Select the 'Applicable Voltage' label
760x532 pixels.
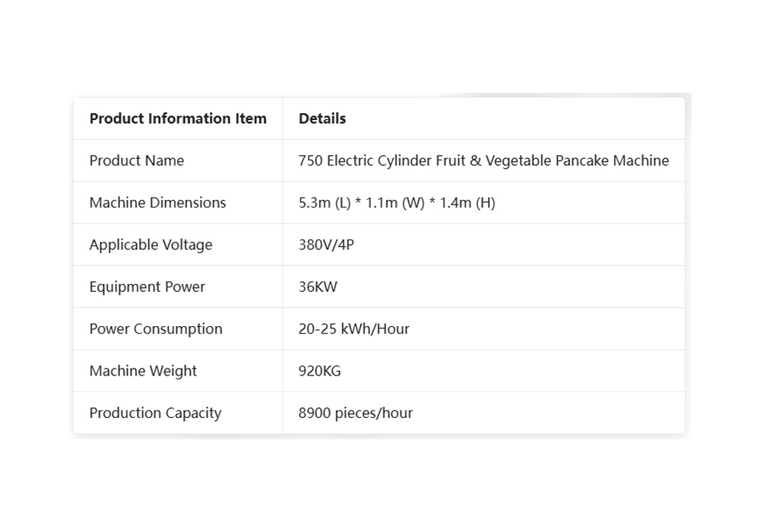(150, 245)
